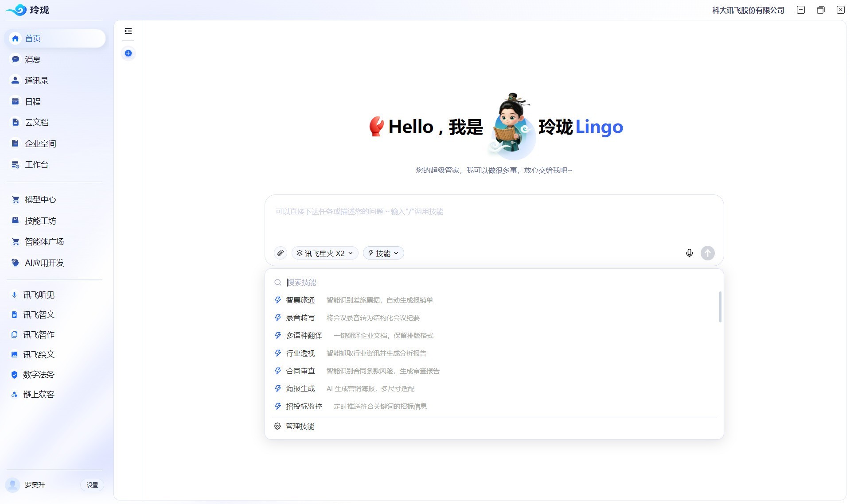Minimize the 玲珑 window
The image size is (850, 504).
(x=800, y=10)
